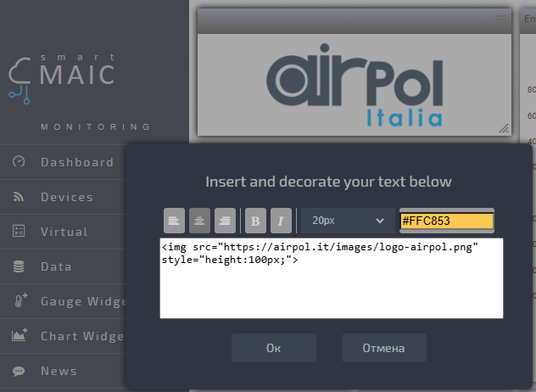Open the Airpol widget header menu icon
The image size is (536, 392).
pyautogui.click(x=502, y=19)
